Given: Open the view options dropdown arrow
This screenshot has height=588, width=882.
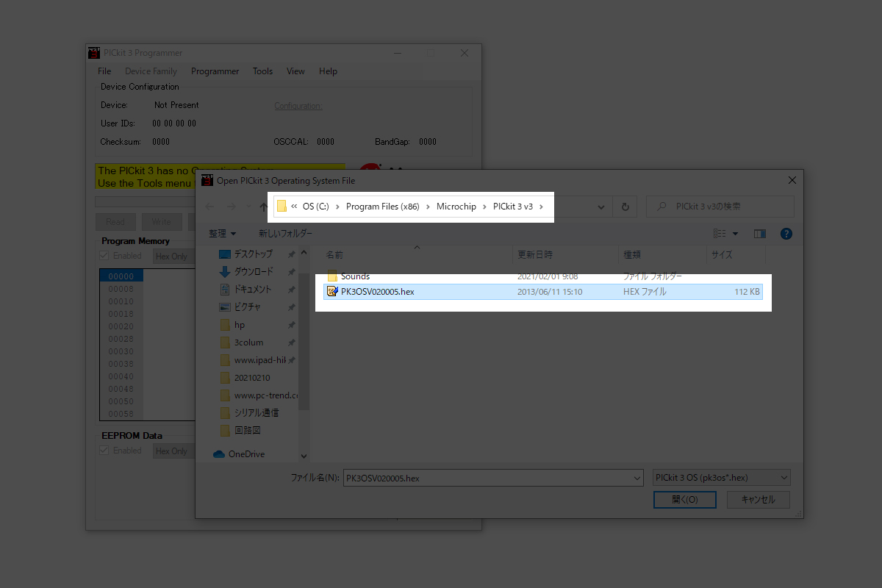Looking at the screenshot, I should (735, 234).
